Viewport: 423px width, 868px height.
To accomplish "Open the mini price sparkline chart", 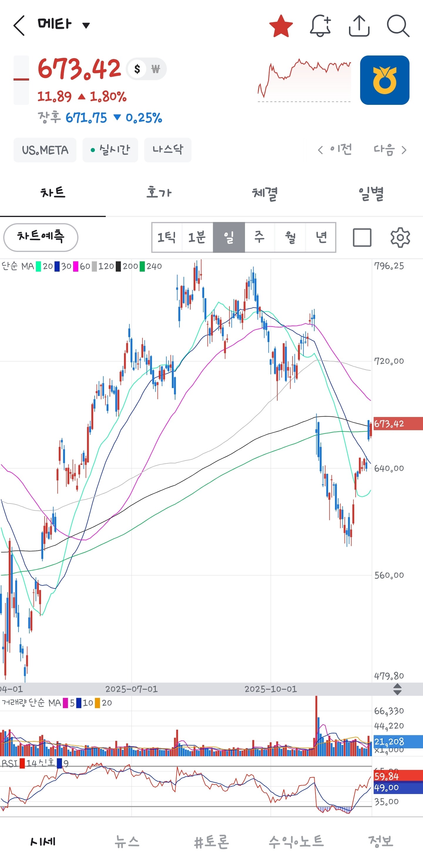I will pyautogui.click(x=304, y=80).
